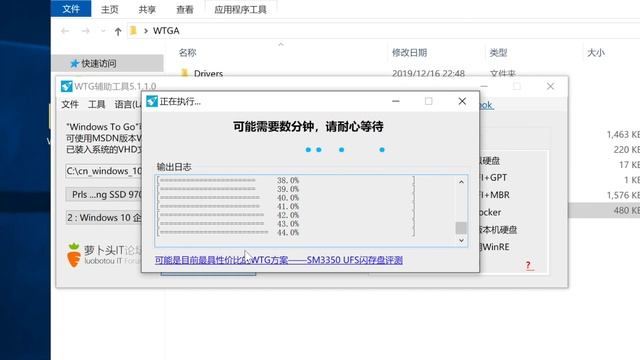Viewport: 640px width, 360px height.
Task: Click the red question mark help link
Action: (529, 266)
